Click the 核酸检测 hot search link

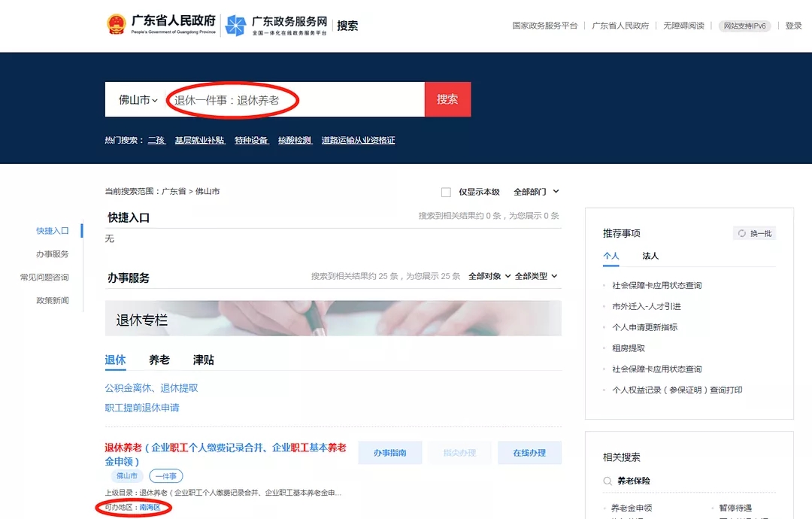295,141
